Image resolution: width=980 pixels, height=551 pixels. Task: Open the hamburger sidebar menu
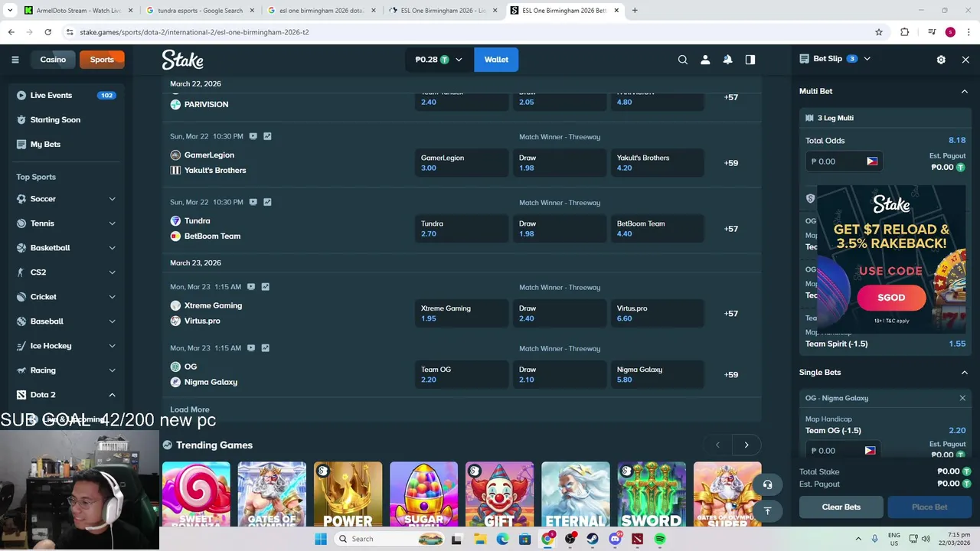(15, 60)
